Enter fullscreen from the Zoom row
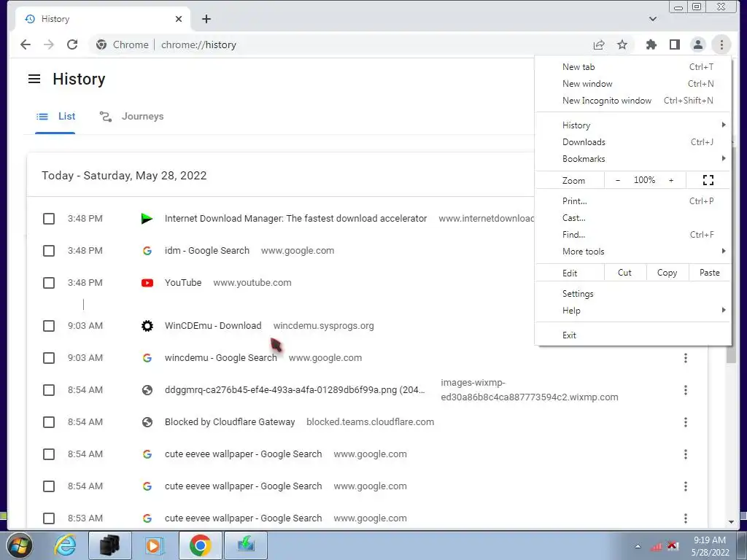This screenshot has height=560, width=747. coord(708,180)
